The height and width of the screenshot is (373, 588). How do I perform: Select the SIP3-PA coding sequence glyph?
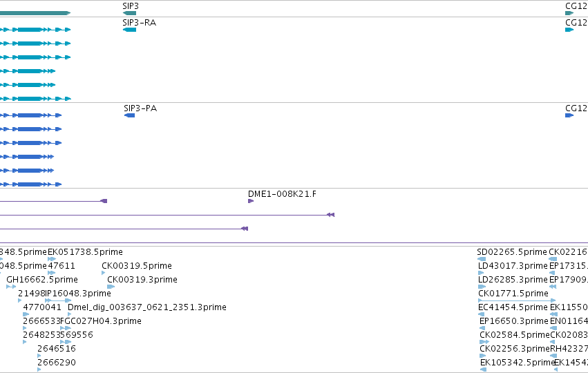click(x=129, y=115)
